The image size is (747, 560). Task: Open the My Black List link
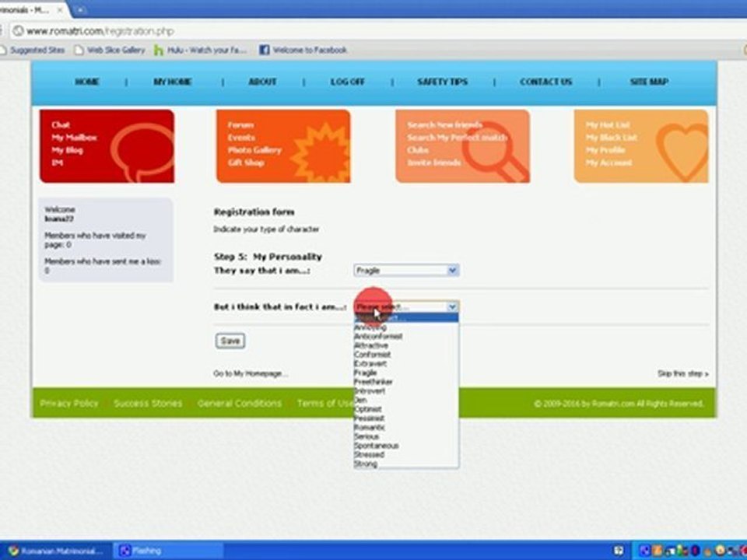612,138
